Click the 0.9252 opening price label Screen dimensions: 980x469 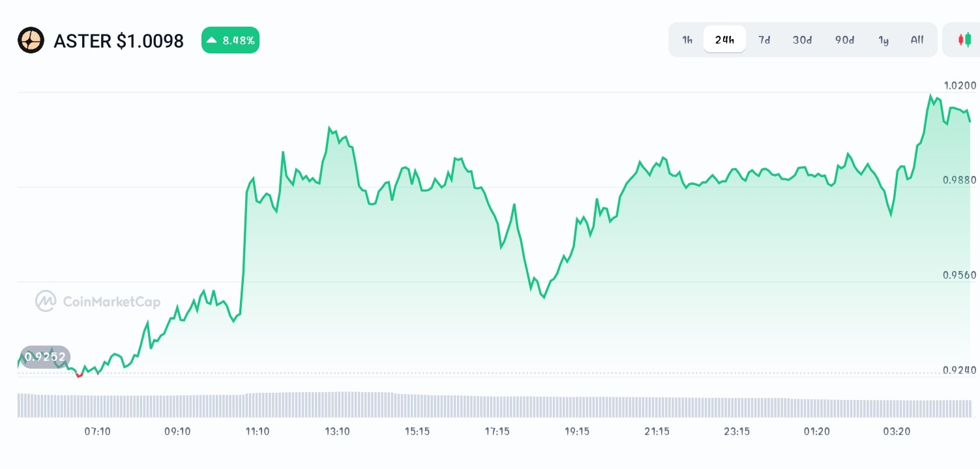pyautogui.click(x=45, y=356)
